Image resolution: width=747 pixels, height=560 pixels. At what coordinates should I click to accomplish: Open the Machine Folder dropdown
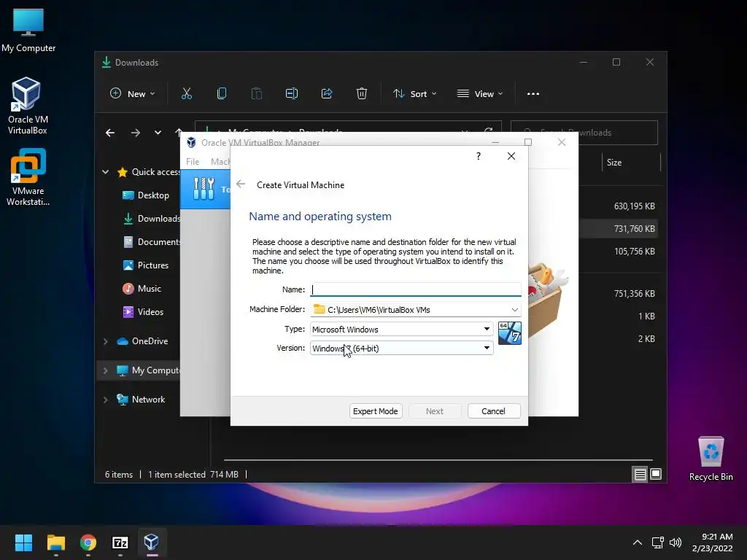tap(514, 309)
